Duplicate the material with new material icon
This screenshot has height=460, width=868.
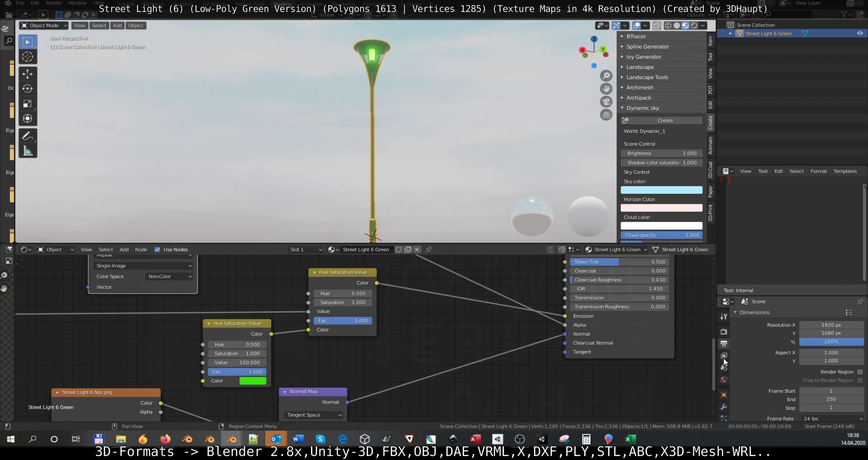tap(408, 249)
